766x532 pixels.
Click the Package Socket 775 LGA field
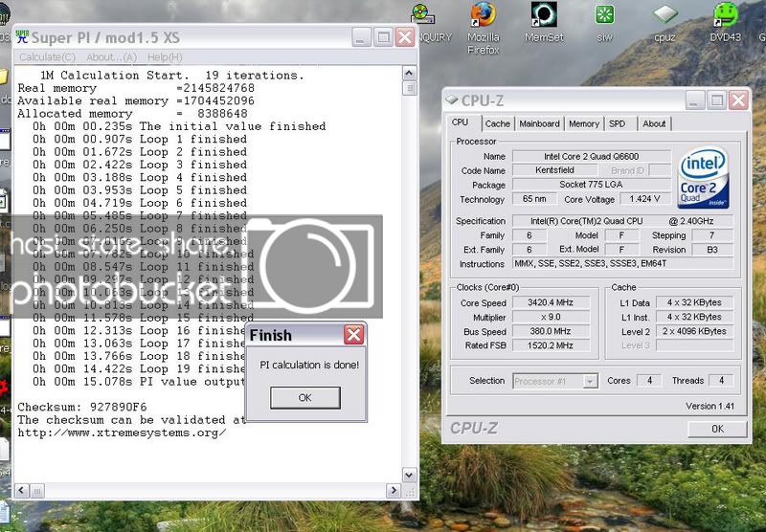click(x=591, y=185)
